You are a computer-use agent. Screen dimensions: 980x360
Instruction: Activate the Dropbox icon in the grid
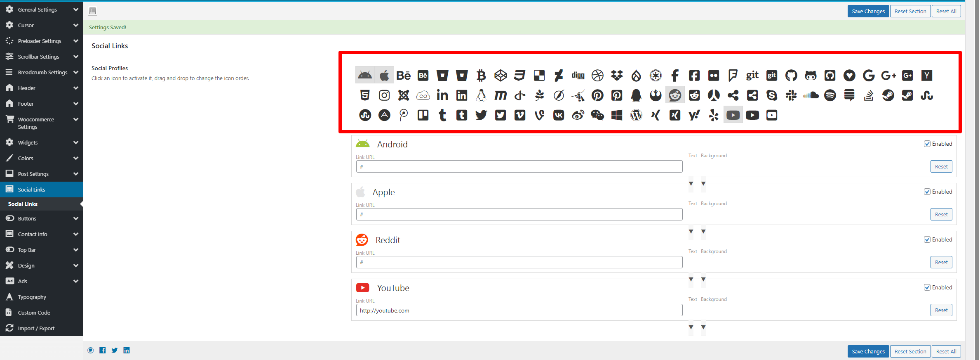pos(617,76)
